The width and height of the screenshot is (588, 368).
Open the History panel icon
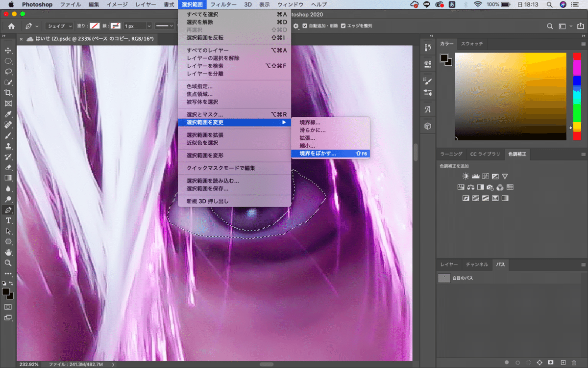point(427,48)
